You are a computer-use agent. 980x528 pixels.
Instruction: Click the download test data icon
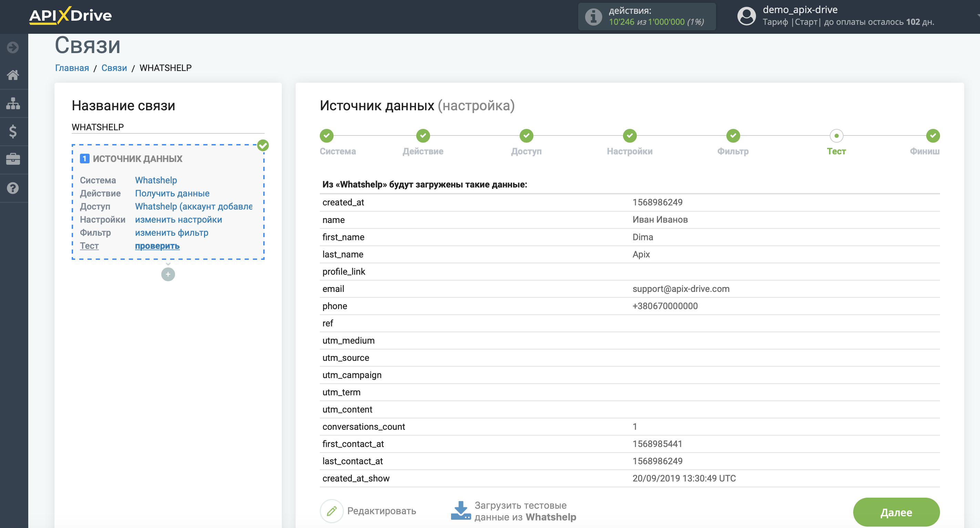coord(461,511)
